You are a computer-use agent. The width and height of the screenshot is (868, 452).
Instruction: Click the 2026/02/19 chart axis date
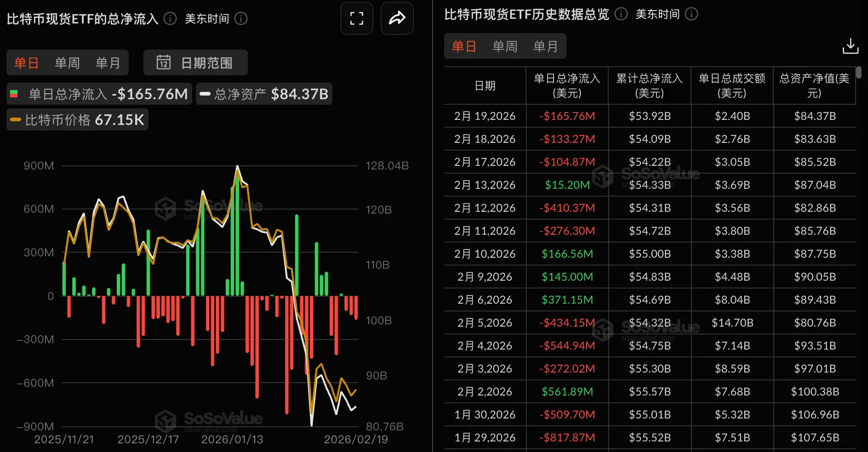pyautogui.click(x=356, y=440)
